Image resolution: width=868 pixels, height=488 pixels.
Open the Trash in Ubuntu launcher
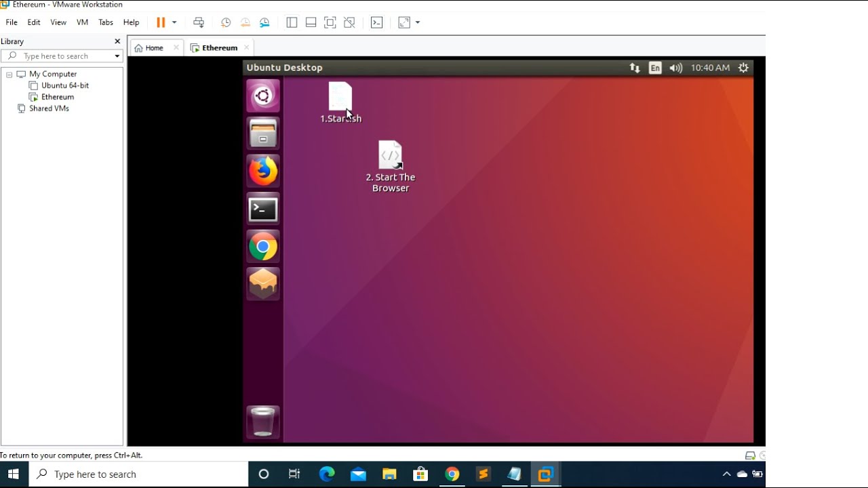(263, 422)
